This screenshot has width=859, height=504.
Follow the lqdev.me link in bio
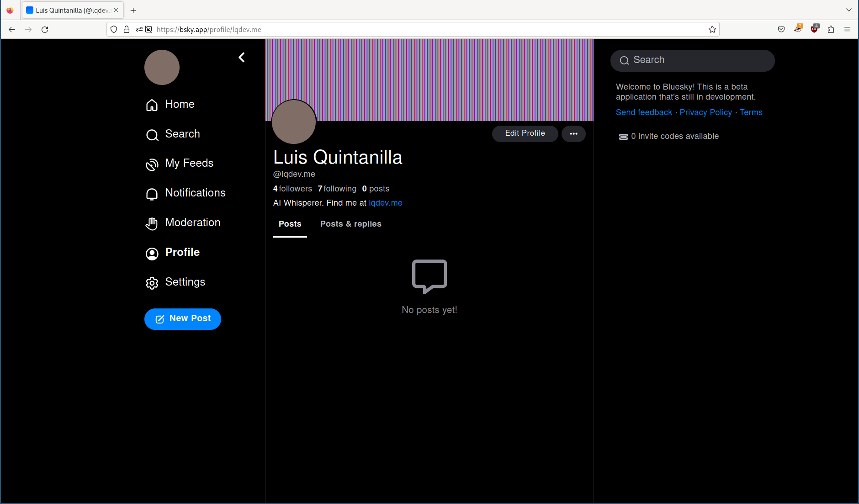tap(385, 203)
